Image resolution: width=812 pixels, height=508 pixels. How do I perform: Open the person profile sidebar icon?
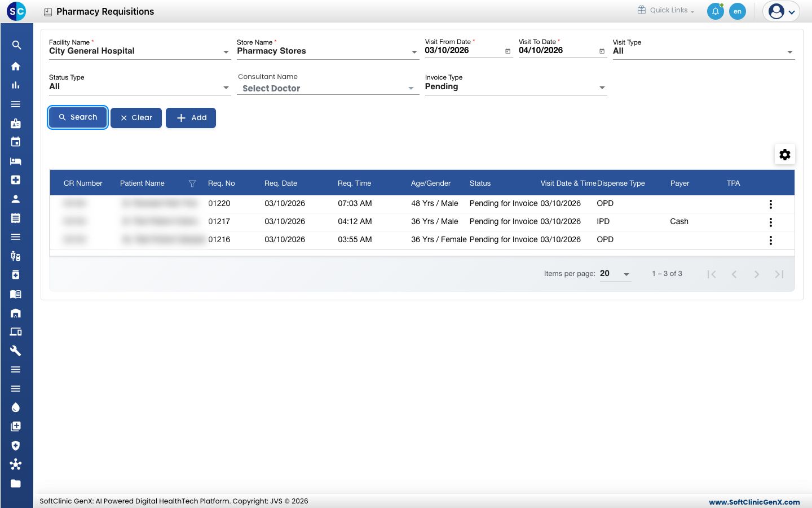pyautogui.click(x=16, y=199)
